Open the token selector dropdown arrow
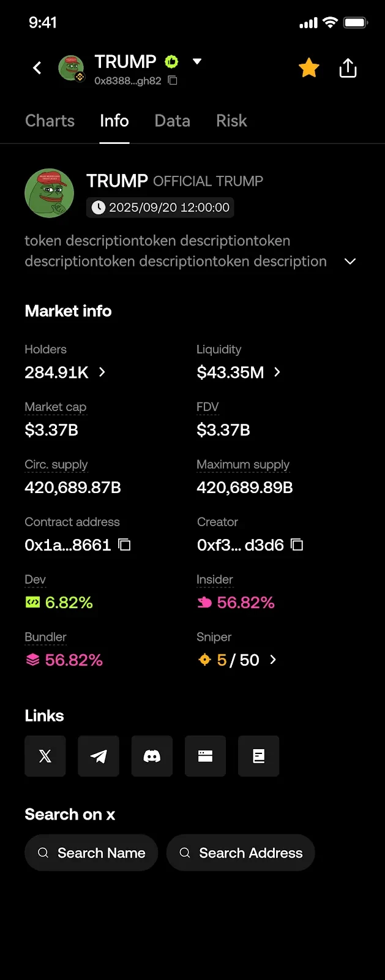The width and height of the screenshot is (385, 980). point(197,61)
